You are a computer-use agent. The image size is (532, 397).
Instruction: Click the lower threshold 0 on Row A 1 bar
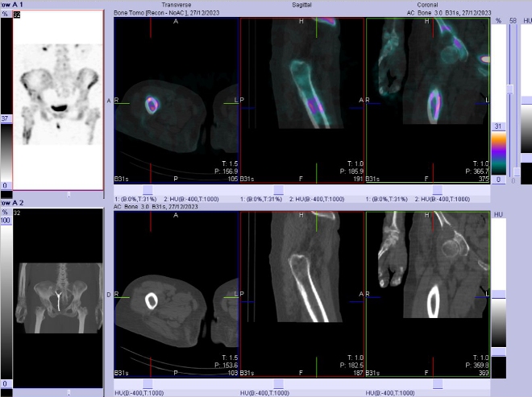coord(5,185)
